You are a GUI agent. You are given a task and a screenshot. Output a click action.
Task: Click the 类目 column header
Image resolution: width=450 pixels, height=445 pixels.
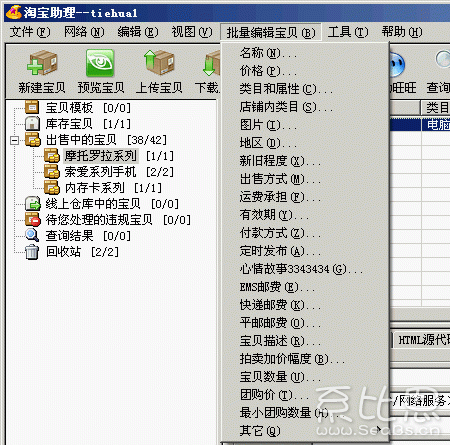[x=436, y=107]
